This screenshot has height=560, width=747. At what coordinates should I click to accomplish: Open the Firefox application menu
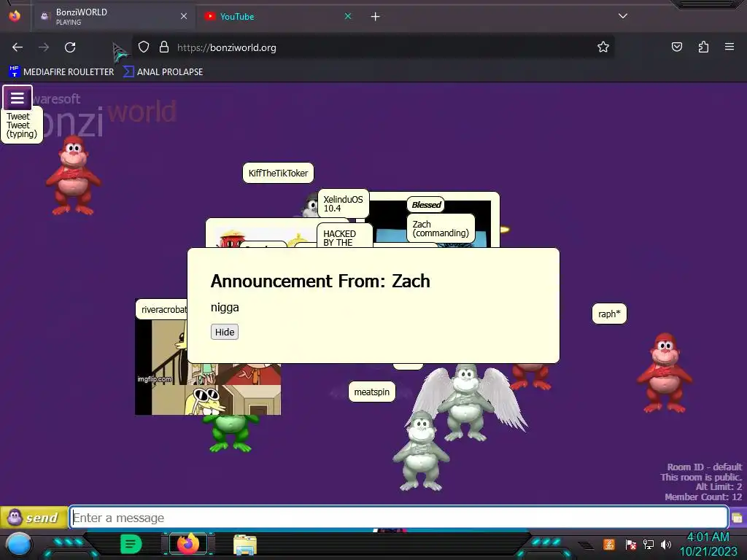(729, 47)
